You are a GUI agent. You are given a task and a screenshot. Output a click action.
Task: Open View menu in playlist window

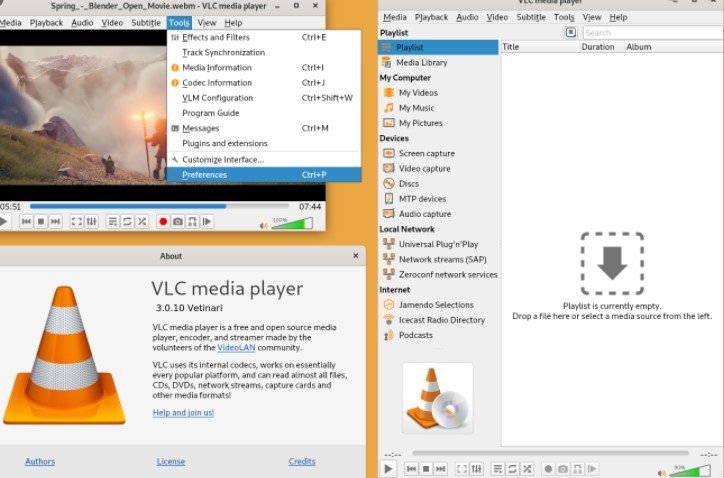tap(591, 17)
